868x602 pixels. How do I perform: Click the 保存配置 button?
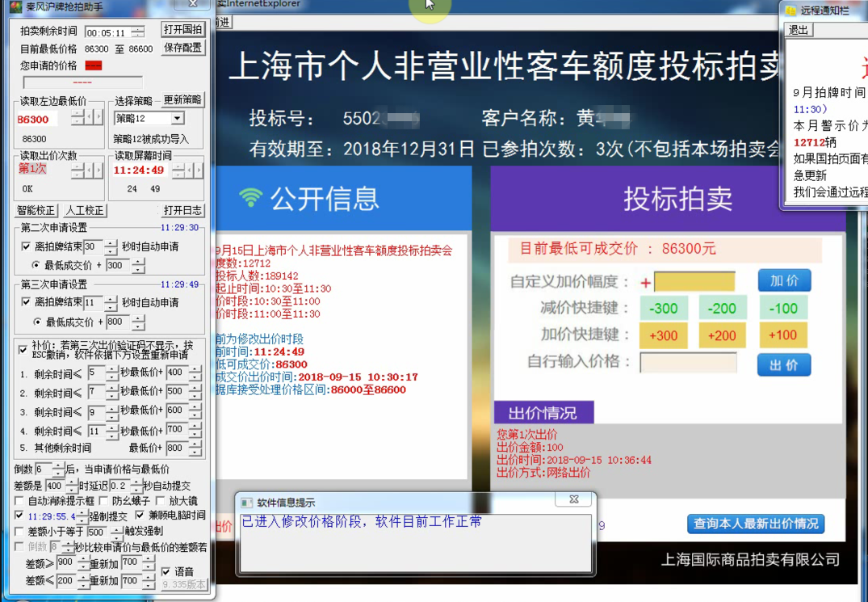[x=182, y=48]
